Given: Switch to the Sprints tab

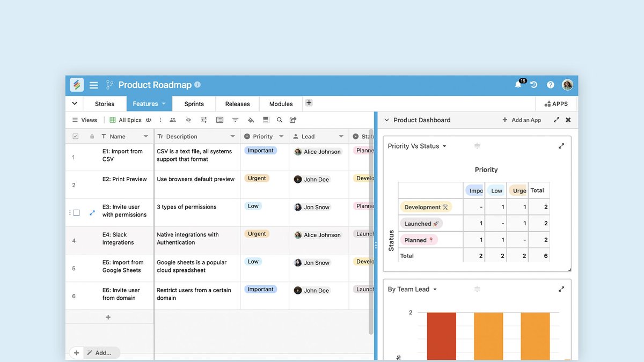Looking at the screenshot, I should [x=194, y=104].
